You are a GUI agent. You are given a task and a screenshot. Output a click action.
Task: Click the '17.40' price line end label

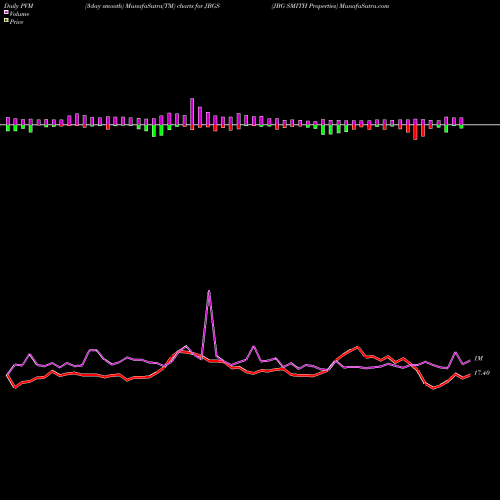tap(482, 373)
